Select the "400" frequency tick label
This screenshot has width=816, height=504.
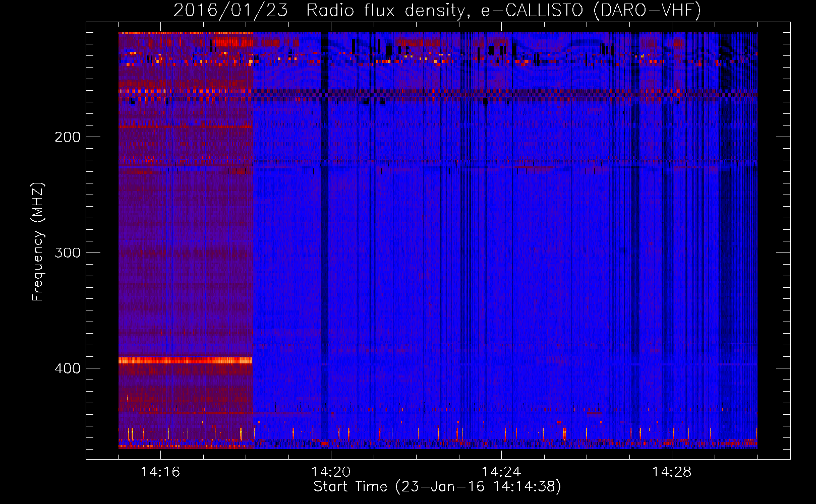[x=68, y=368]
